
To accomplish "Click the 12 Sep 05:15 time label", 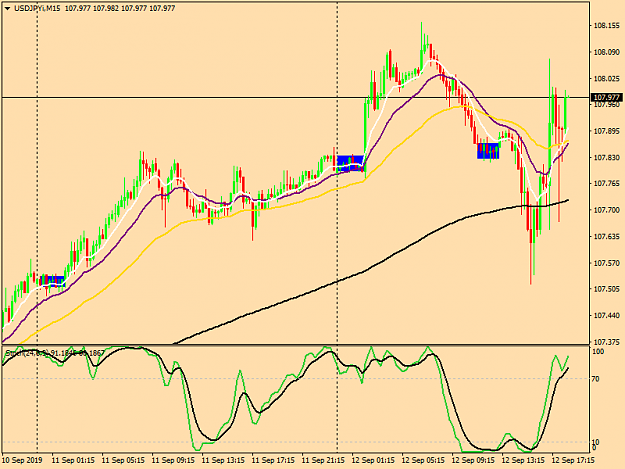I will coord(423,461).
